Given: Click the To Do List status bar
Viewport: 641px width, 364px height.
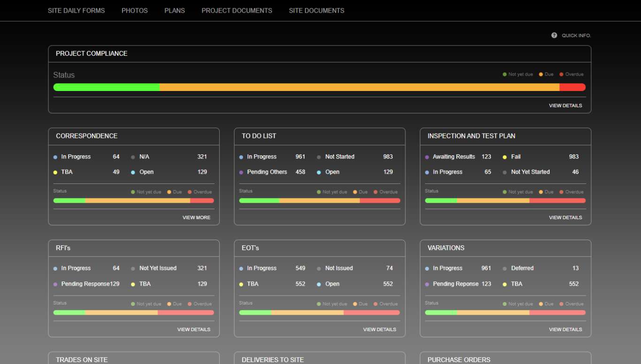Looking at the screenshot, I should pyautogui.click(x=319, y=201).
